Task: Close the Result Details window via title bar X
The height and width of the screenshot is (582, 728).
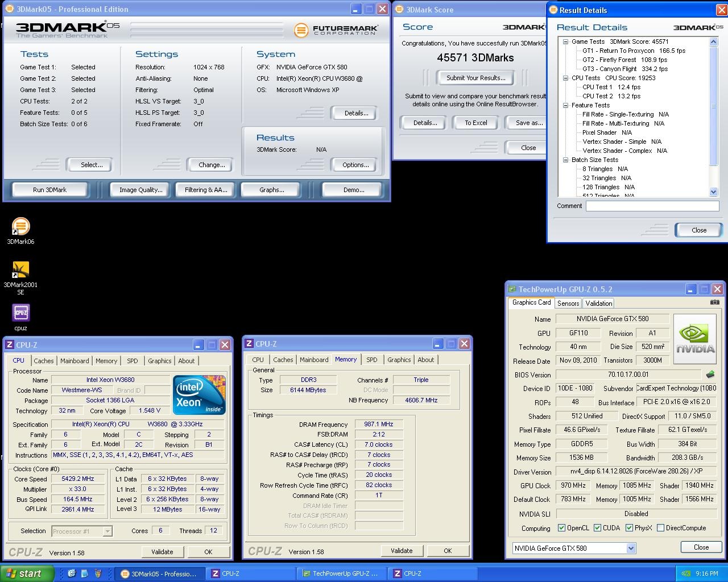Action: pos(722,10)
